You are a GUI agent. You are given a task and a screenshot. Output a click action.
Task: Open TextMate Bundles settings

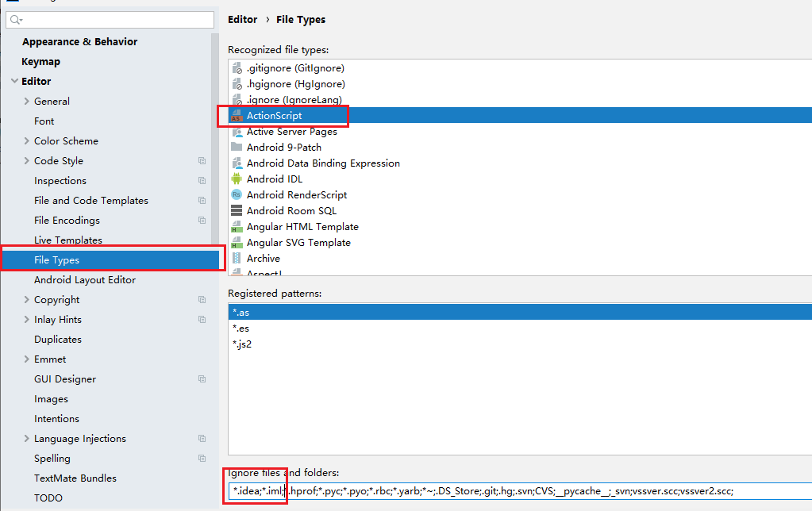click(75, 478)
